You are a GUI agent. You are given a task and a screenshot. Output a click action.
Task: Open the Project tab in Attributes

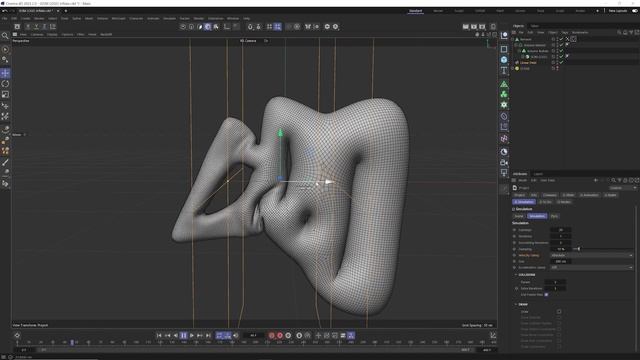(x=520, y=195)
